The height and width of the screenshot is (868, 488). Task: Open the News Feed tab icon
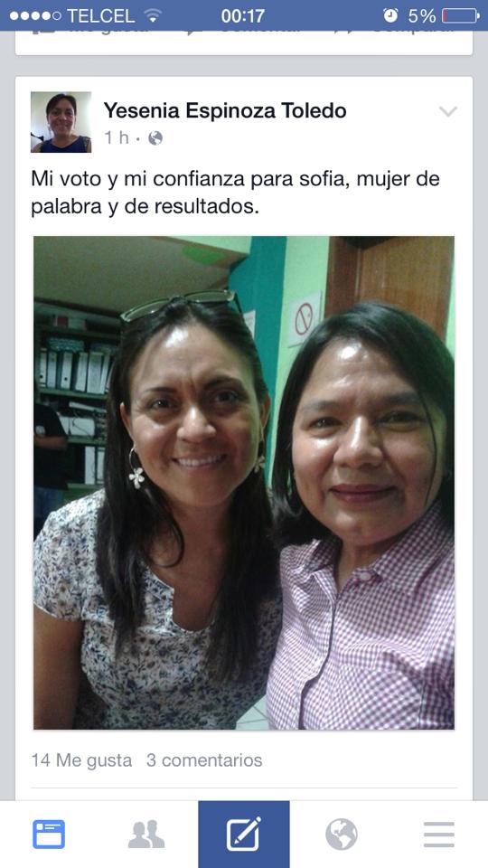click(49, 835)
